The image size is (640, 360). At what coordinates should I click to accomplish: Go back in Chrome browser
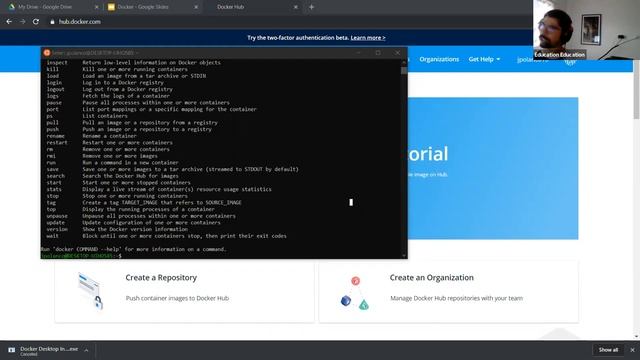pyautogui.click(x=9, y=22)
